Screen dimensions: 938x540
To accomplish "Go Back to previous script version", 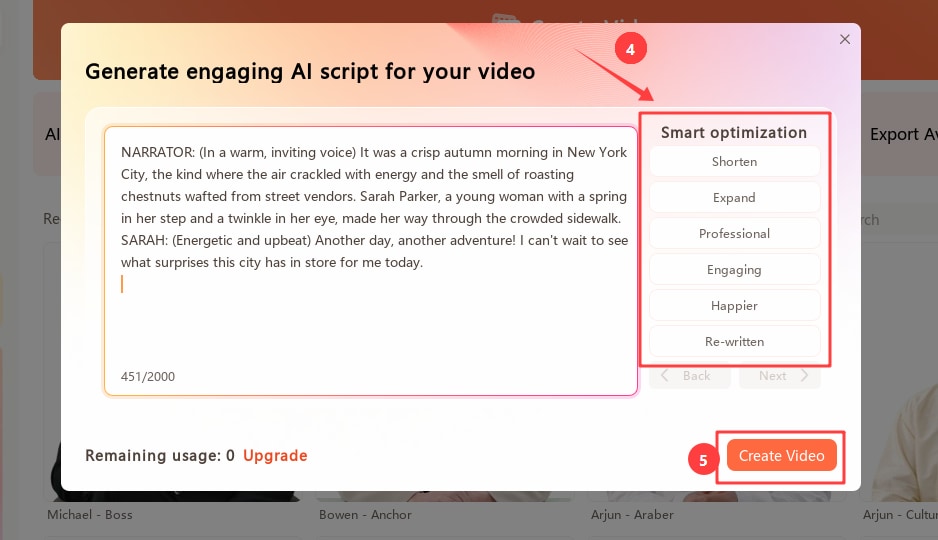I will pos(690,376).
